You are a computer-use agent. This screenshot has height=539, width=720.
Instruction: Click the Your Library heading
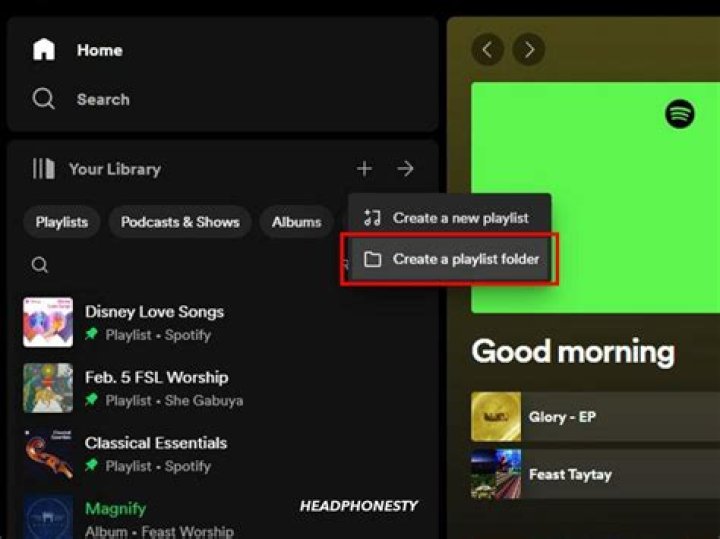[x=115, y=169]
